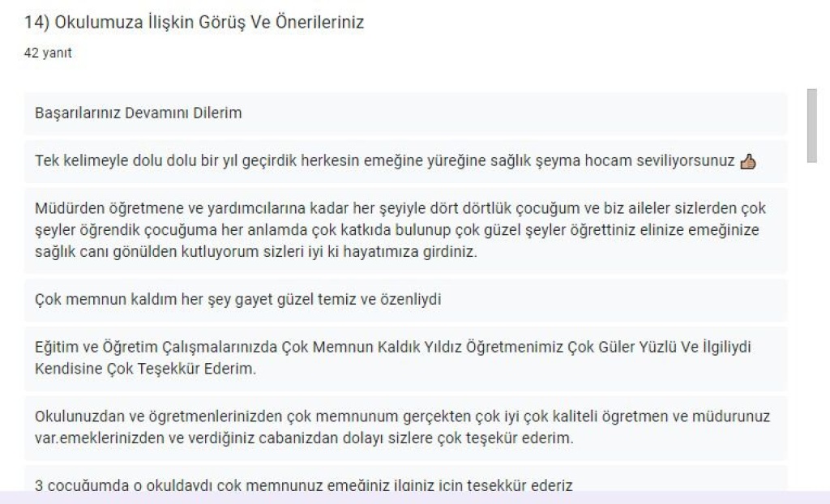Click the line starting 'sağlık canı gönülden kutluyorum'
Screen dimensions: 830x504
[x=256, y=251]
